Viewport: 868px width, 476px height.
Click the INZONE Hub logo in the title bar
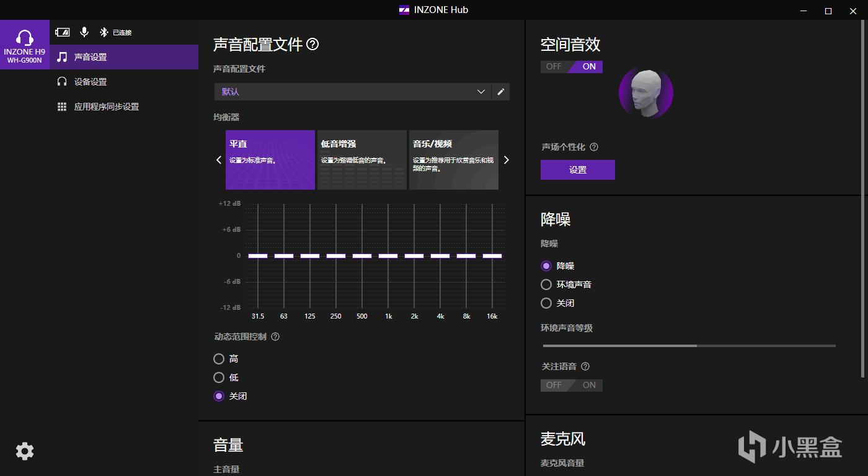[404, 10]
